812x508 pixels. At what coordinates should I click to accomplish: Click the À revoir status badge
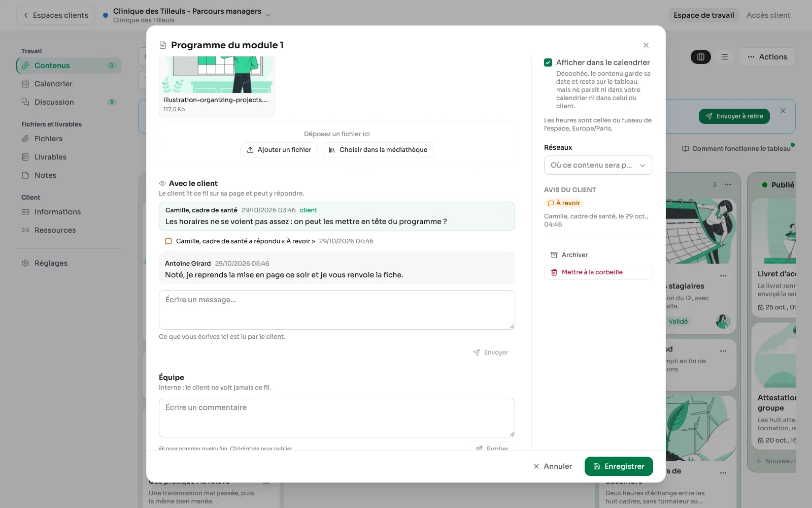tap(564, 203)
